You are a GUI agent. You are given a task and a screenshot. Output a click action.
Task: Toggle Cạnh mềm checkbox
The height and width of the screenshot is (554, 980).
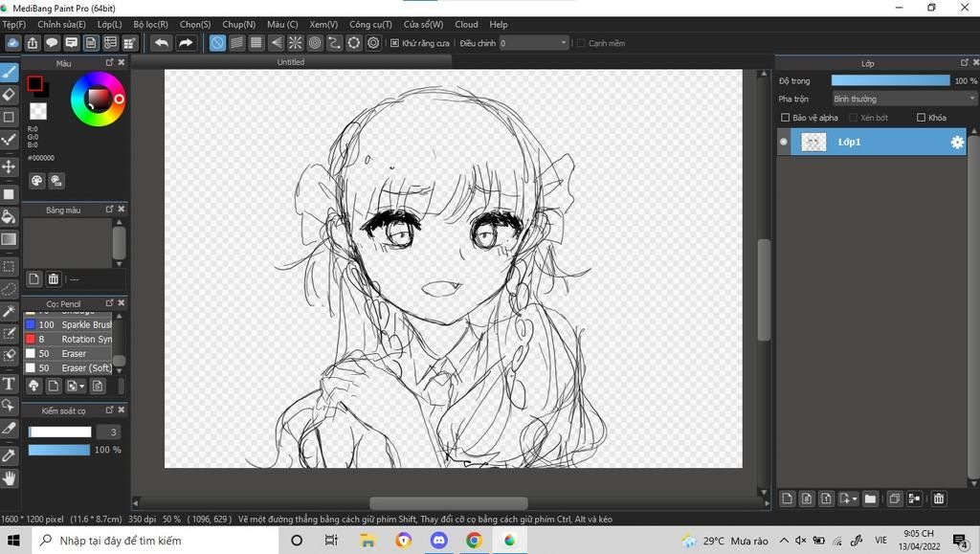pyautogui.click(x=581, y=43)
